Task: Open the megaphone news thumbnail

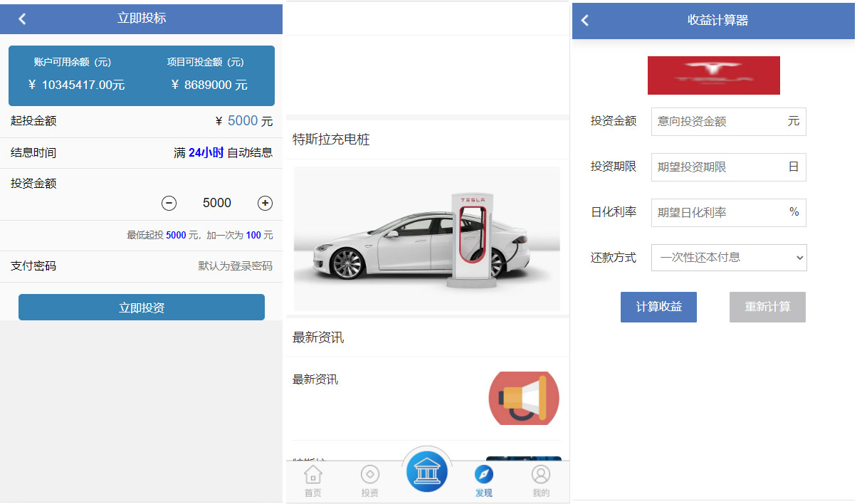Action: [524, 398]
